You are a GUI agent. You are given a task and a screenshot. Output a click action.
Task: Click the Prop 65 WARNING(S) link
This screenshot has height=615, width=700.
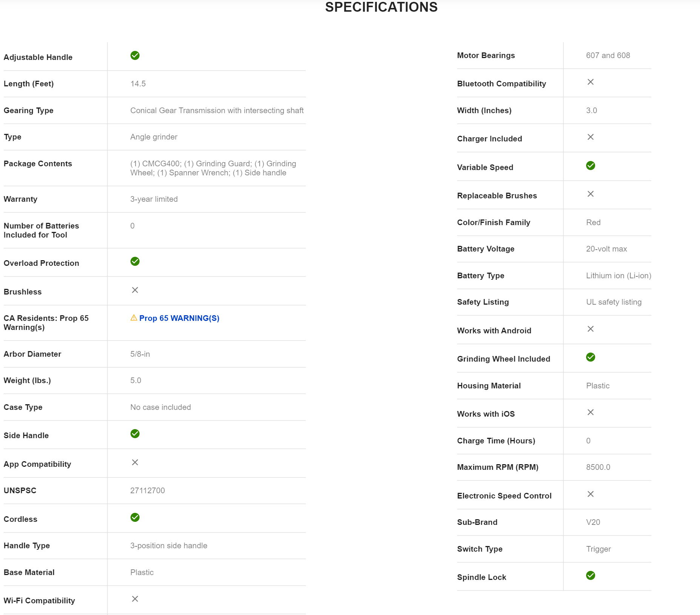click(x=179, y=318)
